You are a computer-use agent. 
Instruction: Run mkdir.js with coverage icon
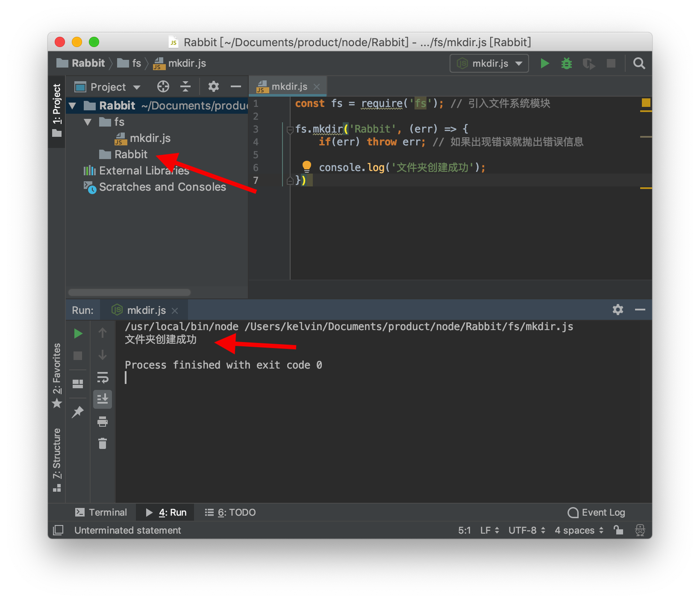pyautogui.click(x=589, y=63)
